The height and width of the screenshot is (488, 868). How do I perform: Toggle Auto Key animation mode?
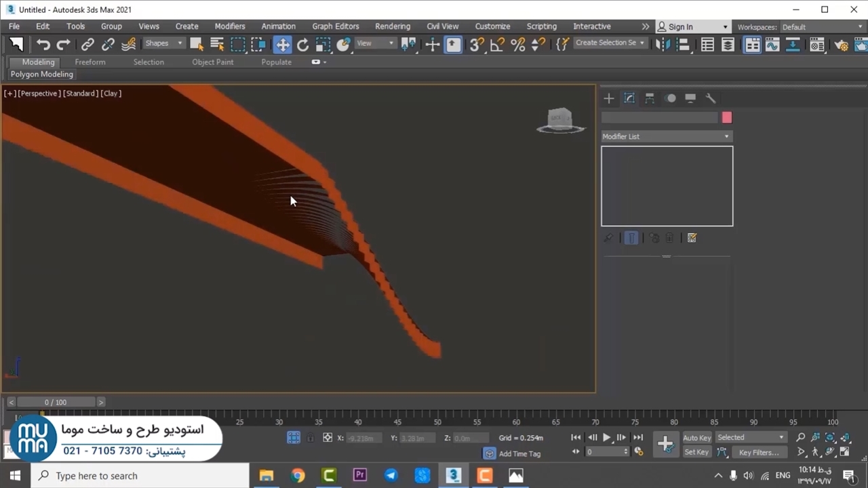696,438
